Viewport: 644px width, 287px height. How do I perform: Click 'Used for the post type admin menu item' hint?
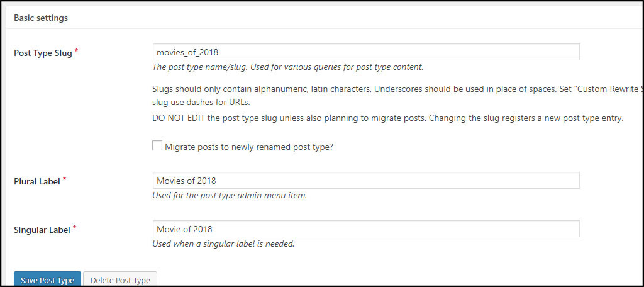(230, 196)
